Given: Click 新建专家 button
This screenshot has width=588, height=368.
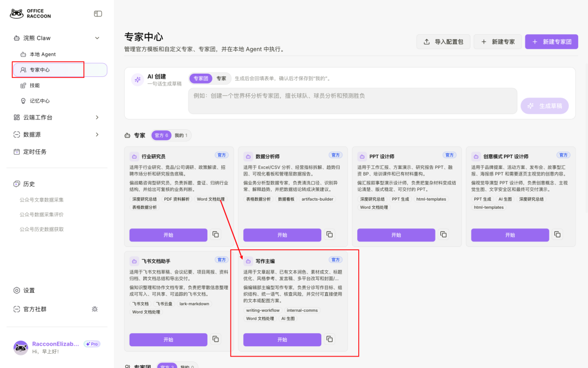Looking at the screenshot, I should [498, 41].
